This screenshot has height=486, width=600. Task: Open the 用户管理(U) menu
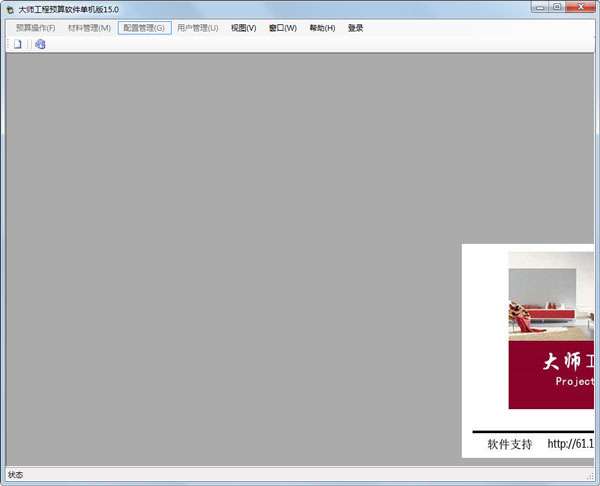pyautogui.click(x=198, y=28)
